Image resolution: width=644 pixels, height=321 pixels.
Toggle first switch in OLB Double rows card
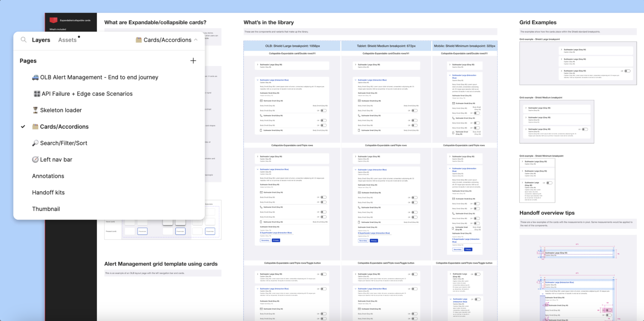(x=323, y=110)
